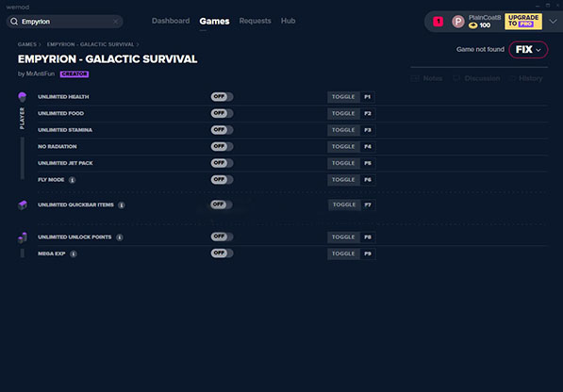Enable the No Radiation switch
Screen dimensions: 563x392
[222, 146]
